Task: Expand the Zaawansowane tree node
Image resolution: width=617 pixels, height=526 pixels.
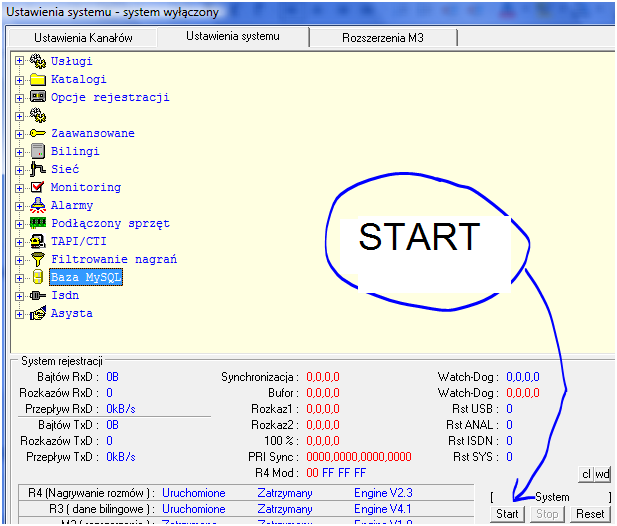Action: (19, 134)
